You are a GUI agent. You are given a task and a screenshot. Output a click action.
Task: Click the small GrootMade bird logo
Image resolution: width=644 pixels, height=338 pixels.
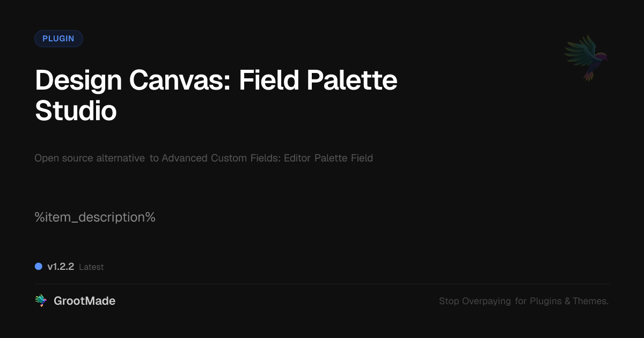click(x=41, y=301)
